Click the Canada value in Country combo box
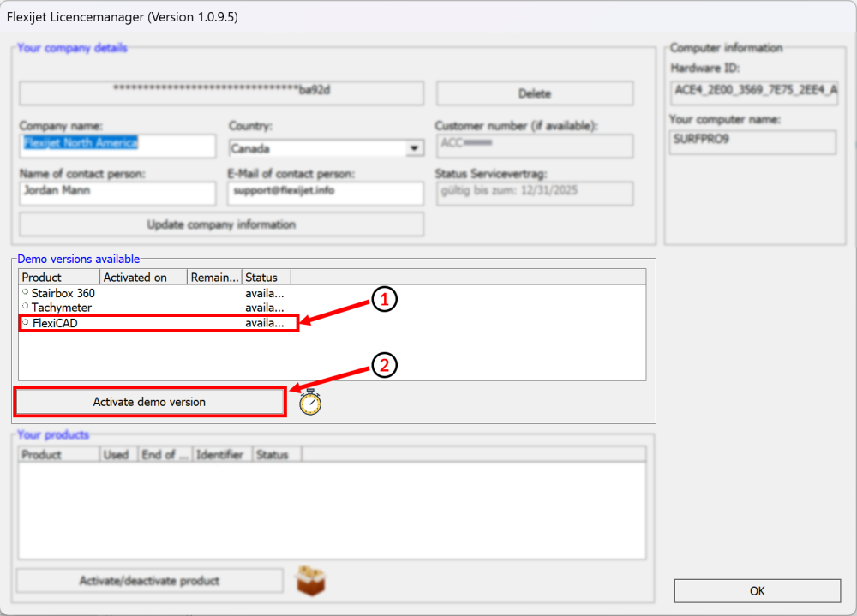 point(250,149)
